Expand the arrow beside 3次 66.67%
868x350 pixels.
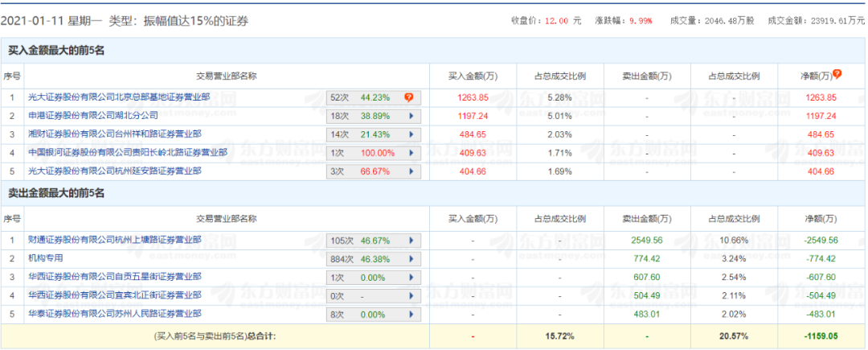[411, 171]
